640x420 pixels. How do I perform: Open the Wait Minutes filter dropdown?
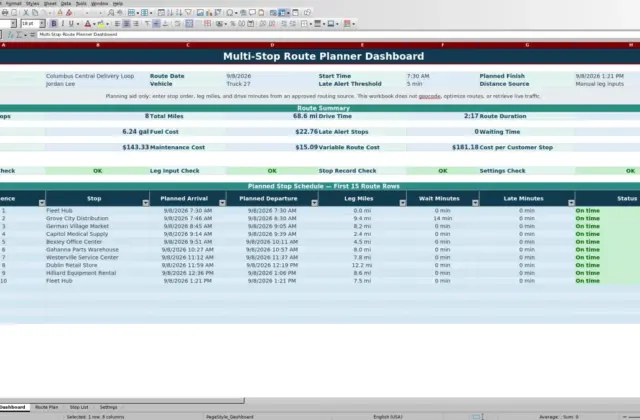(x=475, y=203)
